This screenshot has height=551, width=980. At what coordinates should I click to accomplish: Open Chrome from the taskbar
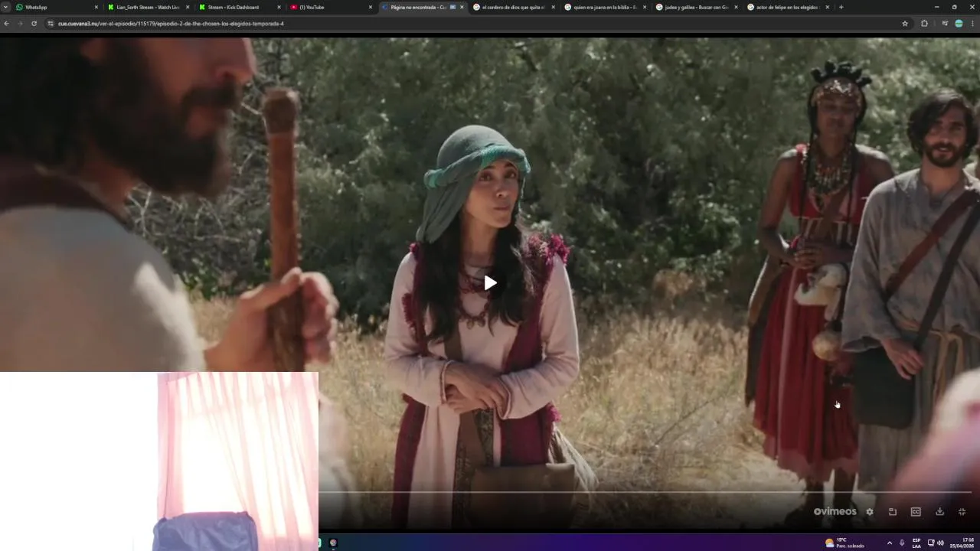tap(333, 543)
